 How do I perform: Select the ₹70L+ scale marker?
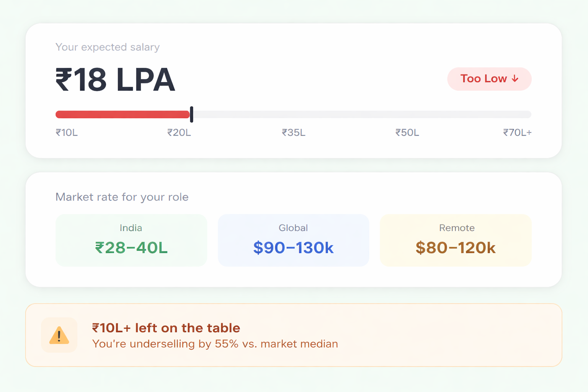pyautogui.click(x=517, y=132)
